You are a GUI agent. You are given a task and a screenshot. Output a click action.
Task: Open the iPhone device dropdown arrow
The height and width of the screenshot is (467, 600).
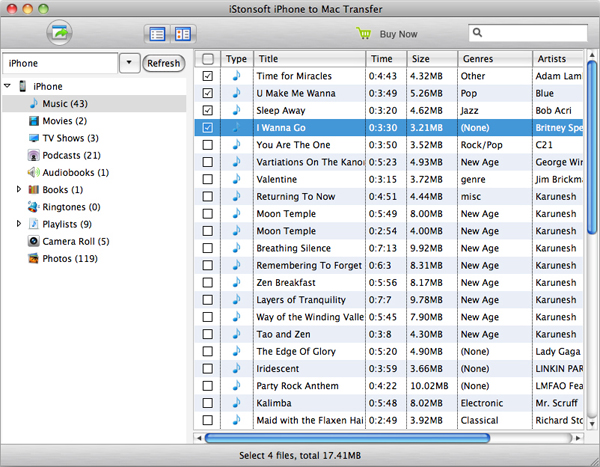coord(130,63)
